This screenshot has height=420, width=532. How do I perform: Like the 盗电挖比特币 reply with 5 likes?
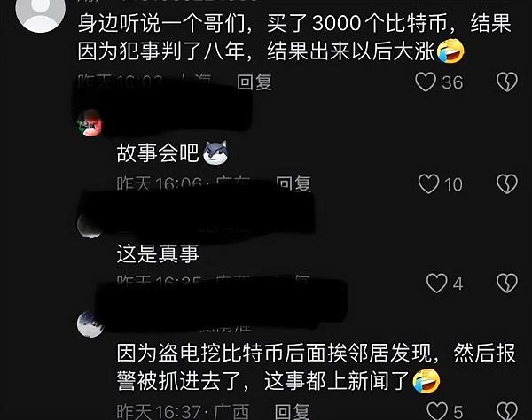(x=437, y=411)
